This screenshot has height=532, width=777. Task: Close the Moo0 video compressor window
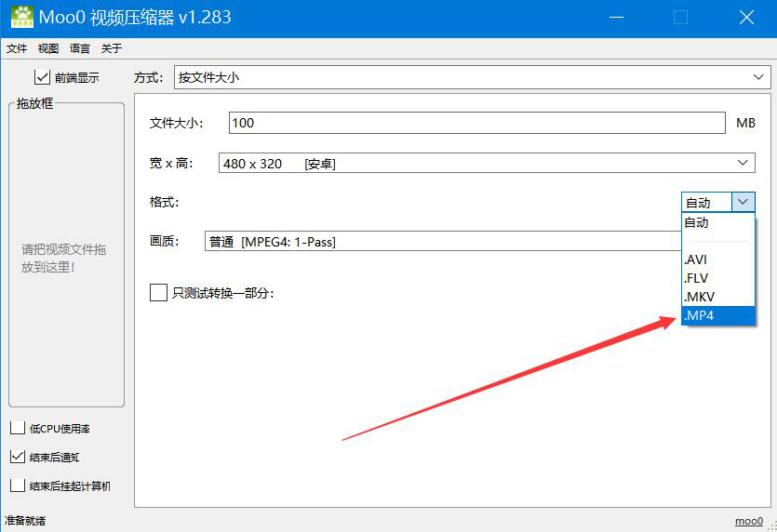coord(746,18)
